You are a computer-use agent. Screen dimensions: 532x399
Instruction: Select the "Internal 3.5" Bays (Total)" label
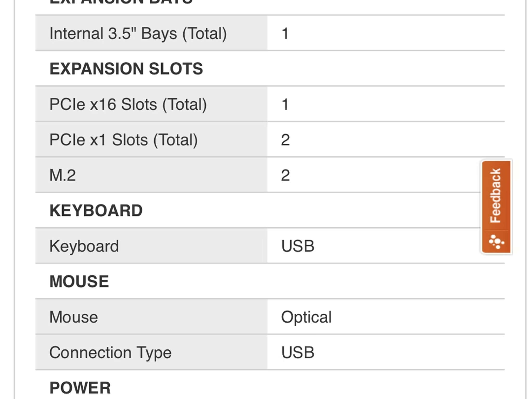pos(138,34)
